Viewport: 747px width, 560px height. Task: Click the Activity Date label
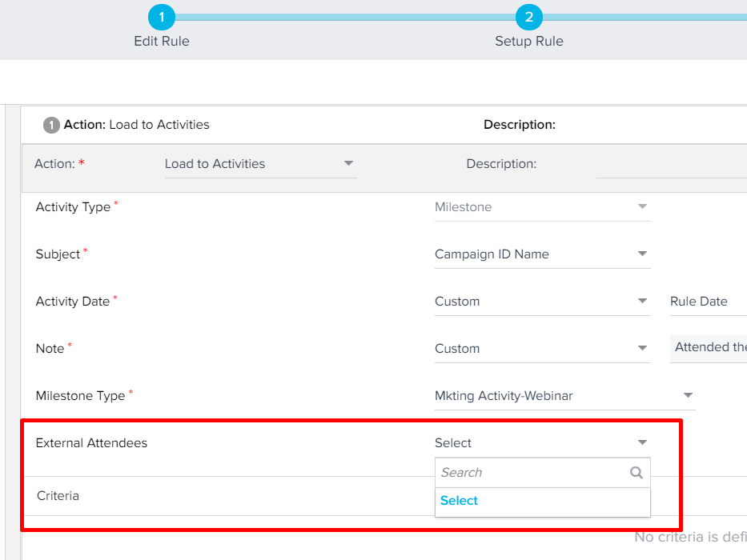coord(72,302)
